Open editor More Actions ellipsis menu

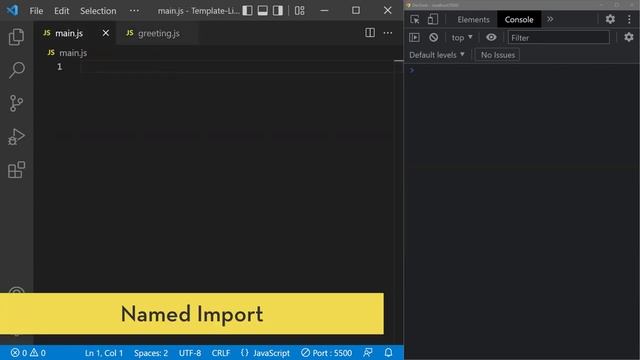point(388,33)
